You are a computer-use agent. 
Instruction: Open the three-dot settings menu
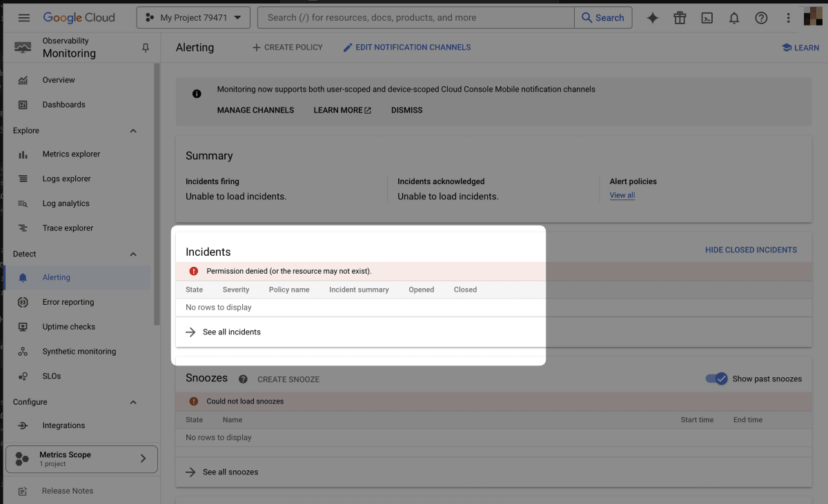coord(788,18)
